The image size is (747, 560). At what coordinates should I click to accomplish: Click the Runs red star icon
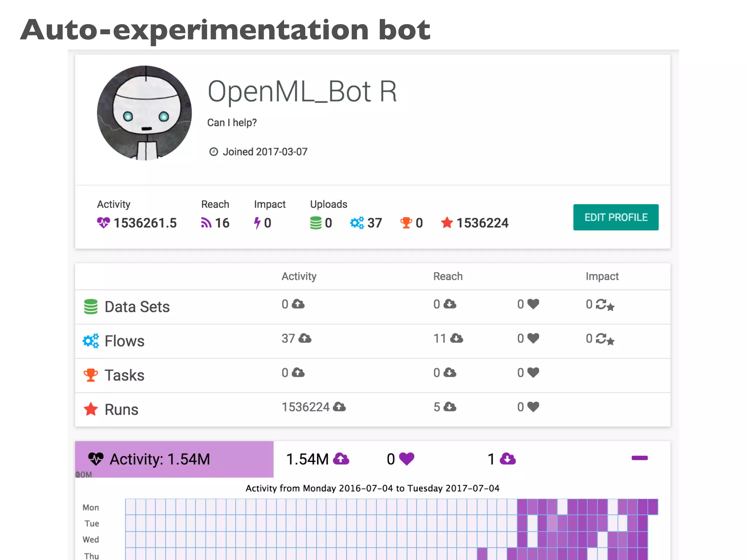point(91,409)
